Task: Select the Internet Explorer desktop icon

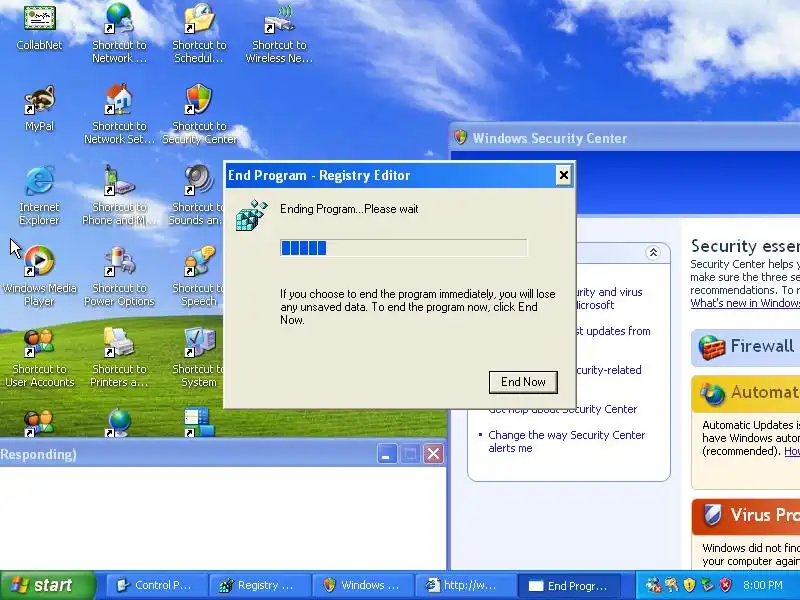Action: (39, 195)
